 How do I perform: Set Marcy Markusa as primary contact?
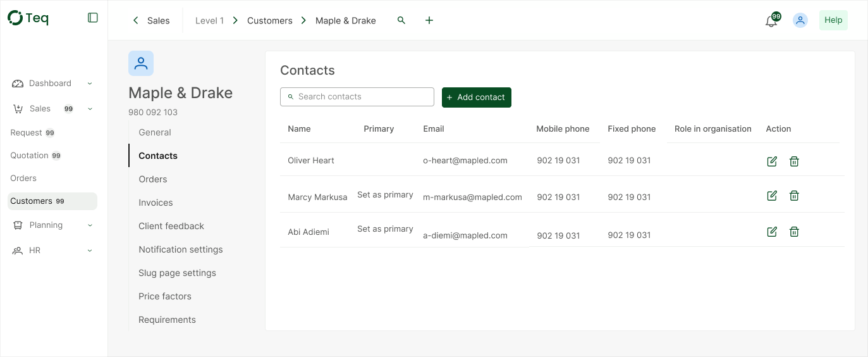[x=385, y=195]
